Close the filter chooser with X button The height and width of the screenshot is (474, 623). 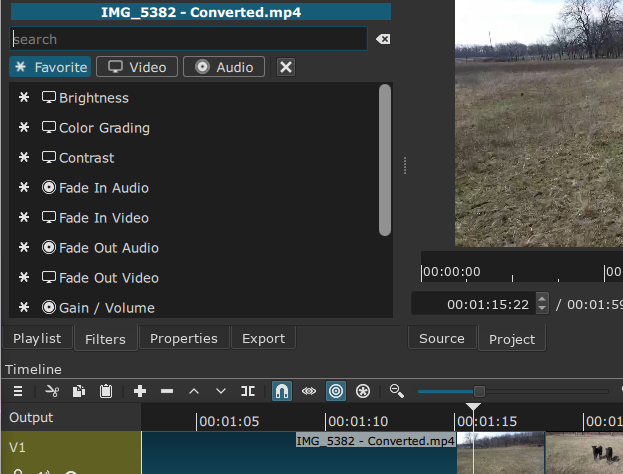[286, 67]
